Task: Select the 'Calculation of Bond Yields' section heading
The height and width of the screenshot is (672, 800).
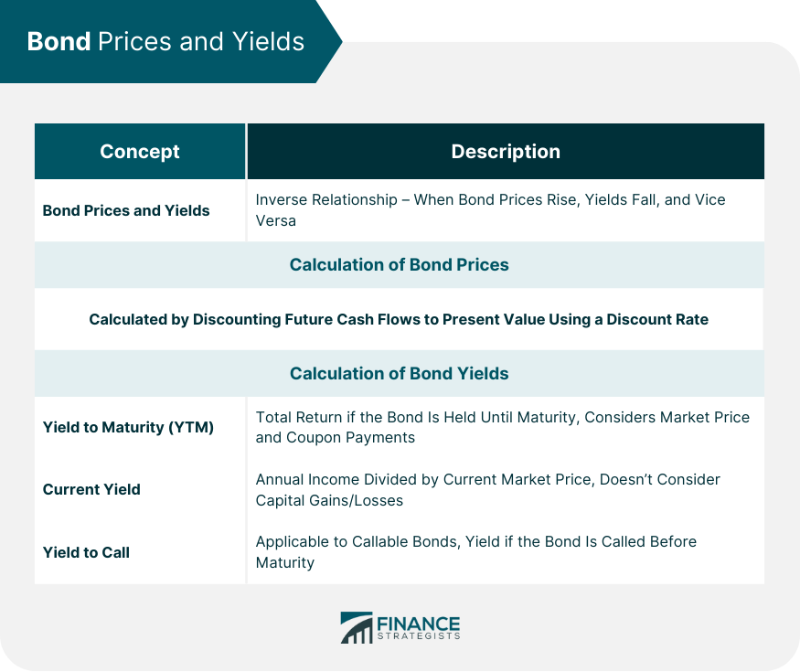Action: coord(400,374)
